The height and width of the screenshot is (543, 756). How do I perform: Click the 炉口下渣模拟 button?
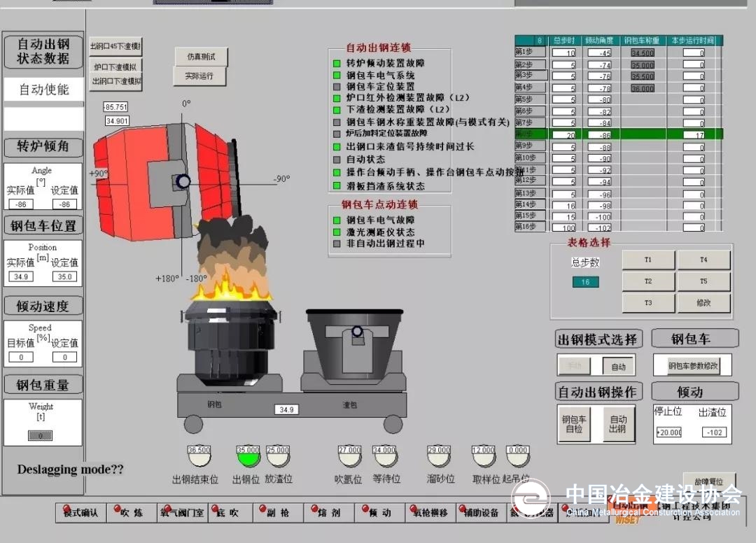coord(115,67)
